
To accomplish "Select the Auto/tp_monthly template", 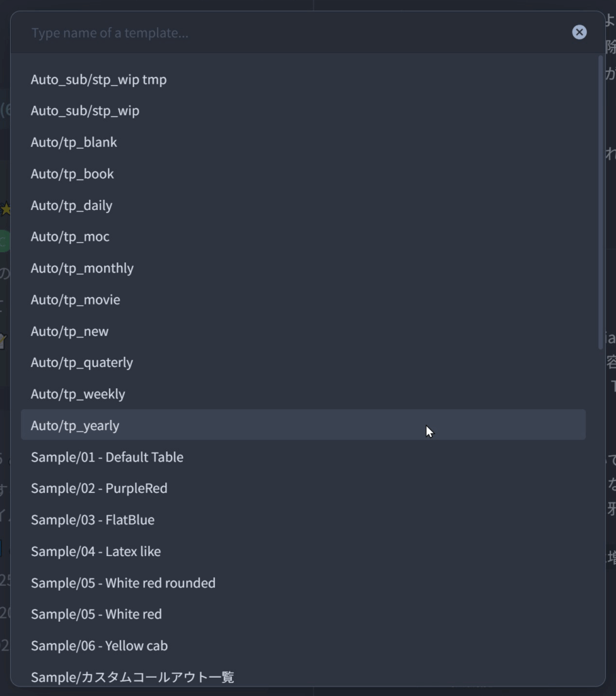I will [x=82, y=268].
